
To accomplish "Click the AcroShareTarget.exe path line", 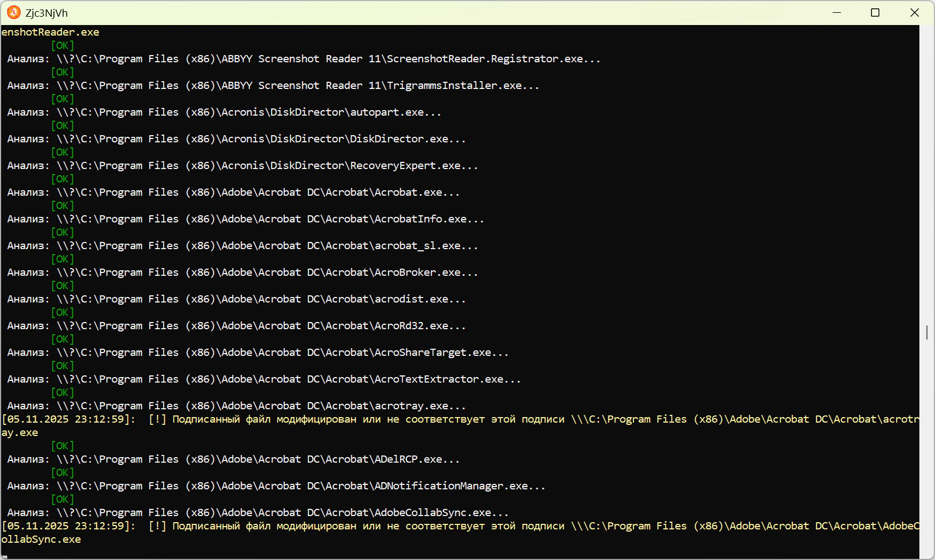I will click(x=257, y=353).
